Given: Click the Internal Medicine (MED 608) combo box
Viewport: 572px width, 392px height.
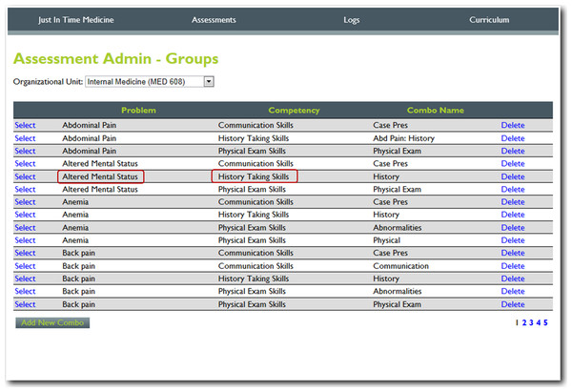Looking at the screenshot, I should tap(150, 81).
